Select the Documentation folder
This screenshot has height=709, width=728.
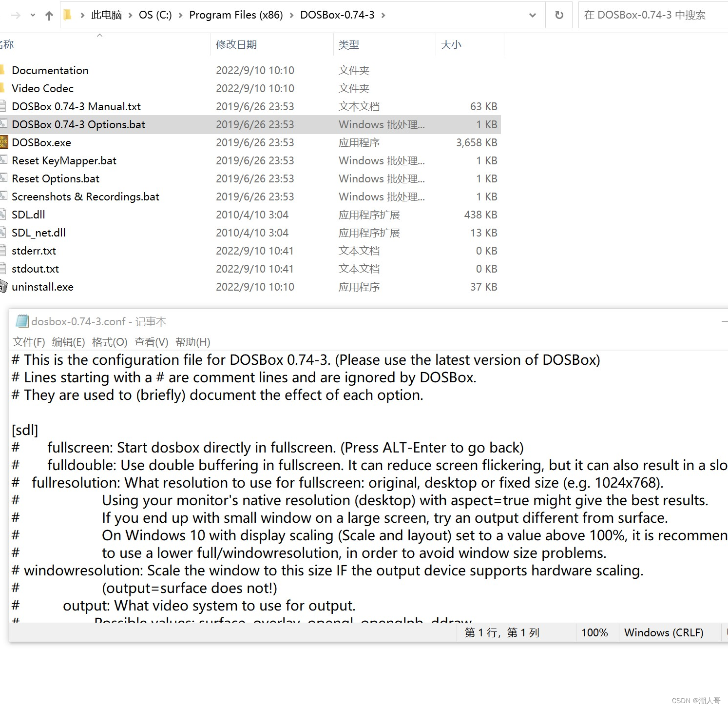[x=50, y=70]
